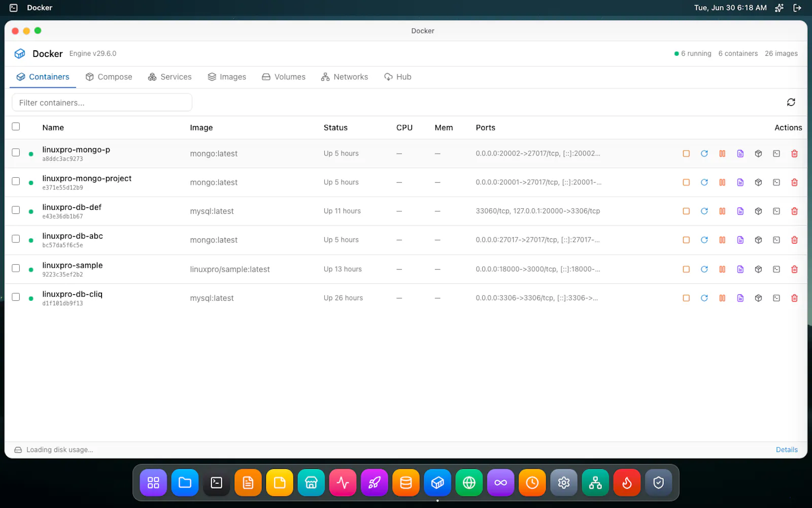The image size is (812, 508).
Task: Stop the linuxpro-mongo-project container
Action: pos(686,182)
